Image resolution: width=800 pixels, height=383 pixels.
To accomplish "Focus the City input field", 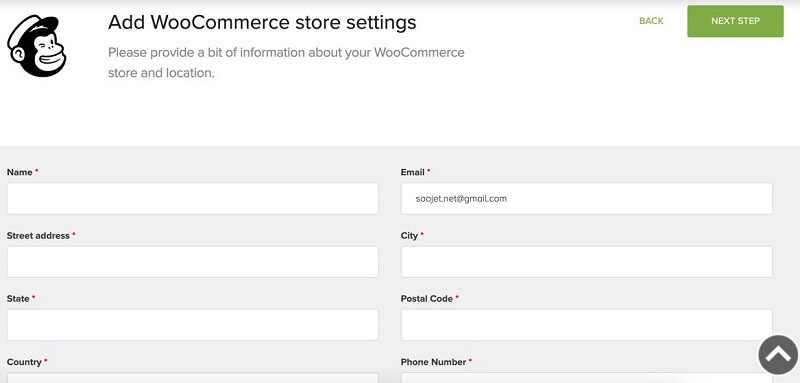I will (586, 262).
